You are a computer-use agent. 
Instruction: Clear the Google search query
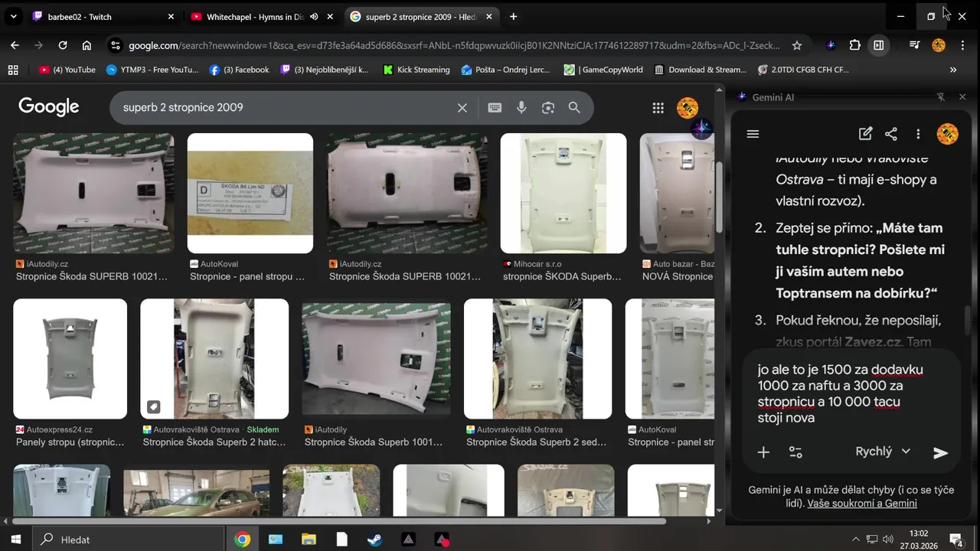point(462,108)
